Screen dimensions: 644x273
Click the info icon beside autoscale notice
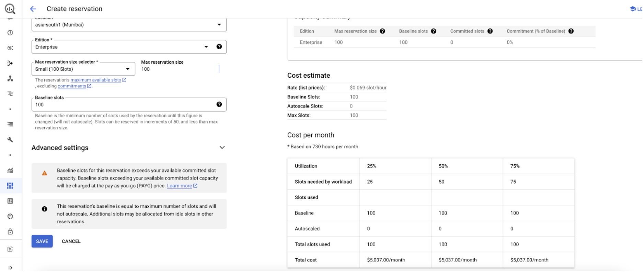45,209
